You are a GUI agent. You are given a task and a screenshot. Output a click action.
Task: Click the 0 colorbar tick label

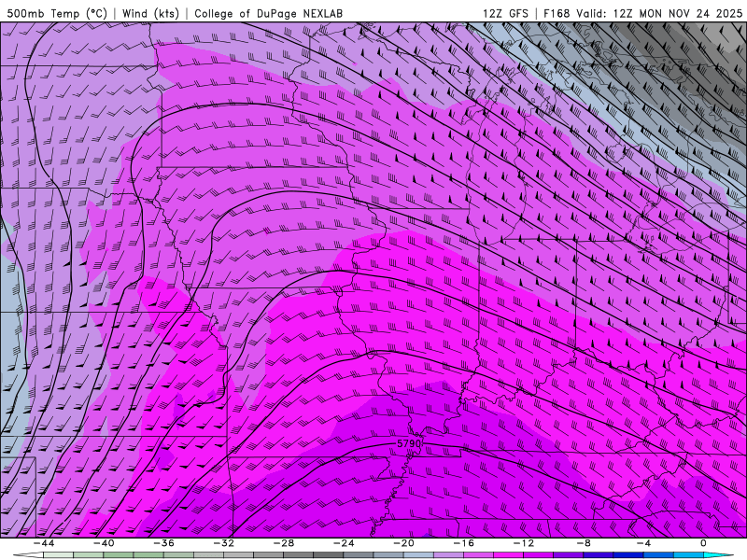point(703,543)
